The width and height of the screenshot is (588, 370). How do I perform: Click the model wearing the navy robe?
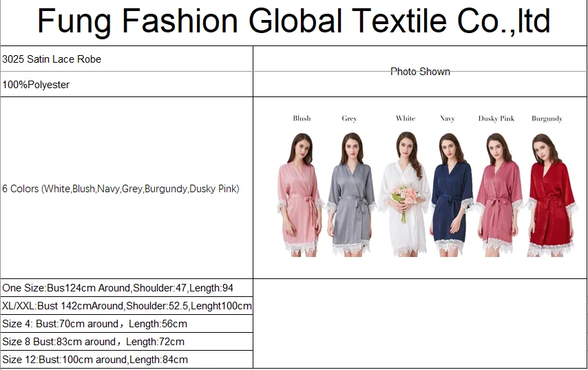click(452, 195)
